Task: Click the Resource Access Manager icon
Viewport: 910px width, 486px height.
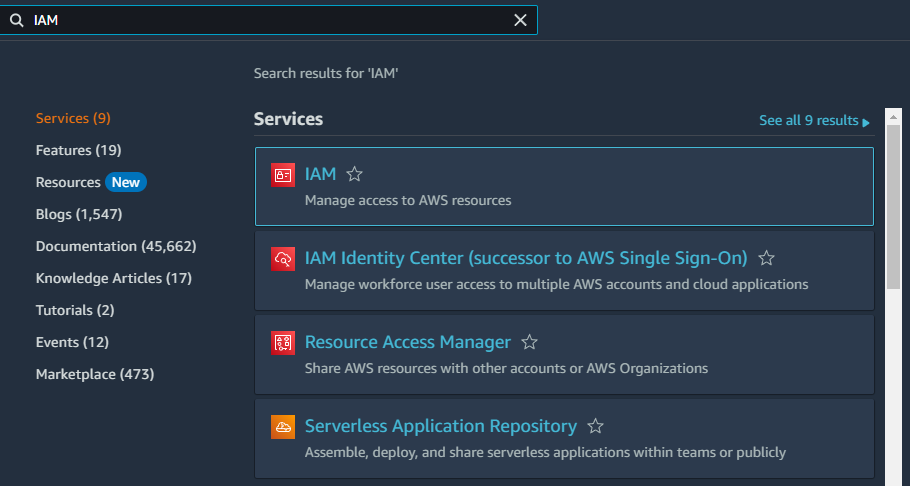Action: [283, 343]
